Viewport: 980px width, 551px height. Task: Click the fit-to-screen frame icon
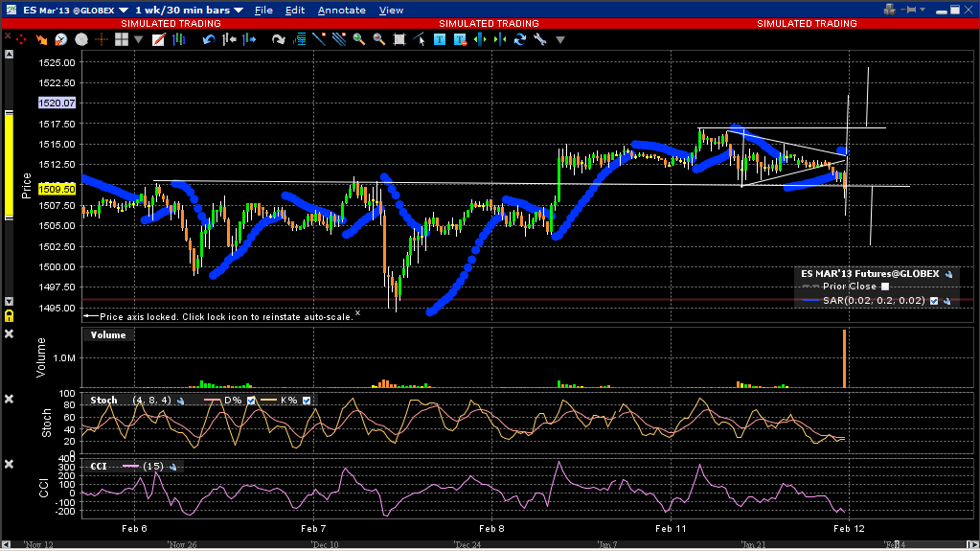coord(399,39)
